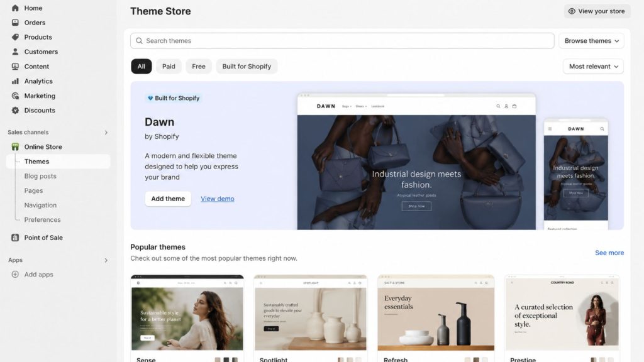This screenshot has height=362, width=644.
Task: Click the Point of Sale icon
Action: [x=15, y=238]
